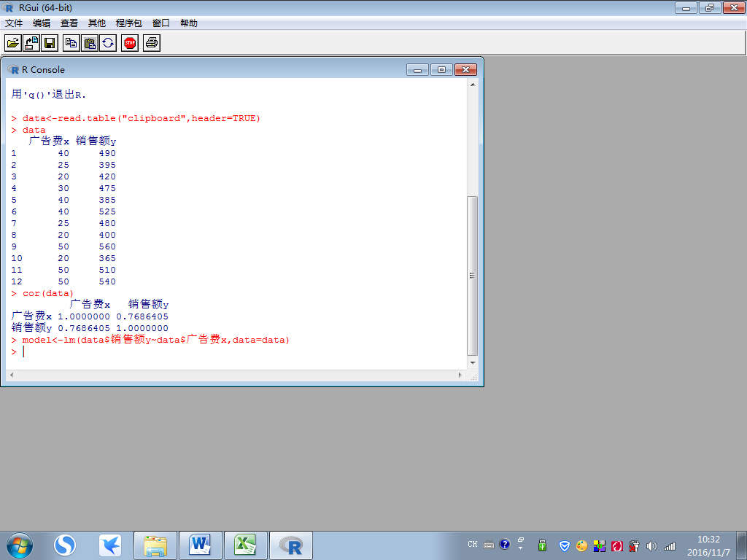Viewport: 747px width, 560px height.
Task: Open File Explorer from taskbar
Action: 155,545
